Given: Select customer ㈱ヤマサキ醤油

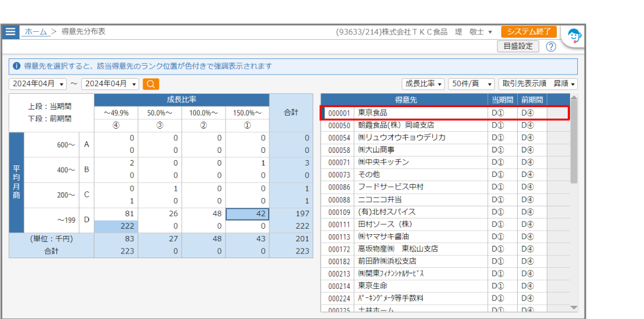Looking at the screenshot, I should [x=446, y=237].
